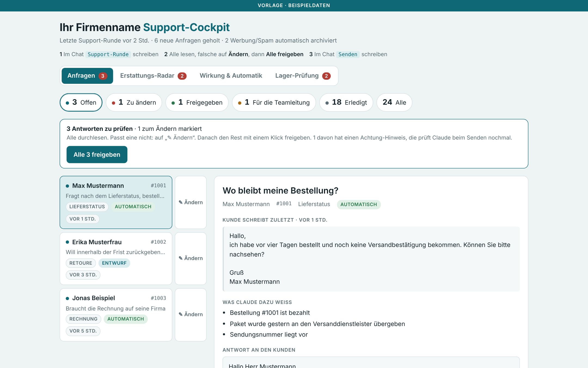
Task: Click the Support-Runde command chip
Action: (x=108, y=54)
